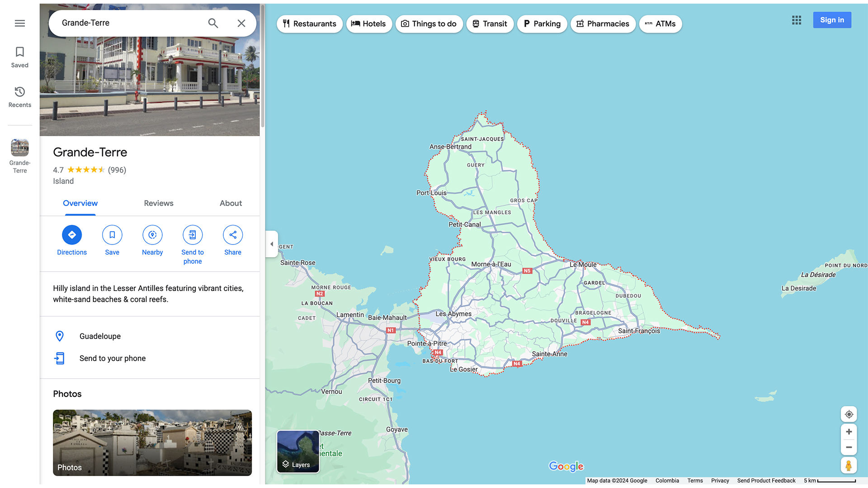Image resolution: width=868 pixels, height=488 pixels.
Task: Click the Colombia region link
Action: [x=667, y=481]
